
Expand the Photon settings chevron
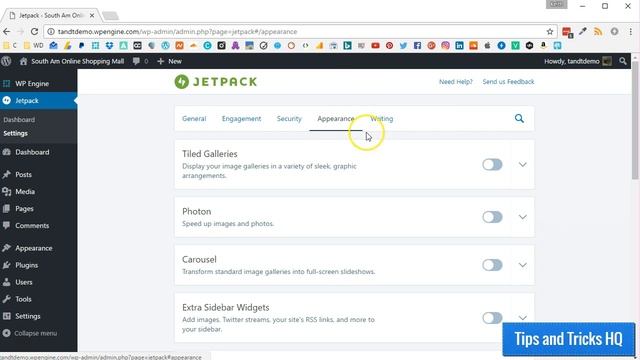(x=522, y=217)
